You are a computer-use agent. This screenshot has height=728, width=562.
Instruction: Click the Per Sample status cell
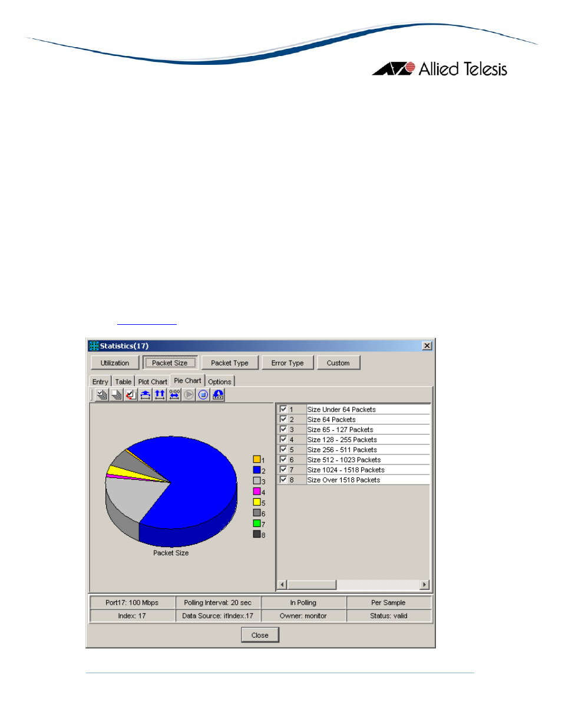pos(389,602)
